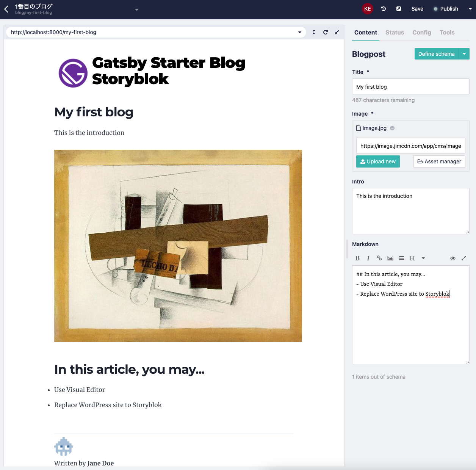Expand the Publish options arrow
The image size is (476, 470).
click(x=470, y=9)
